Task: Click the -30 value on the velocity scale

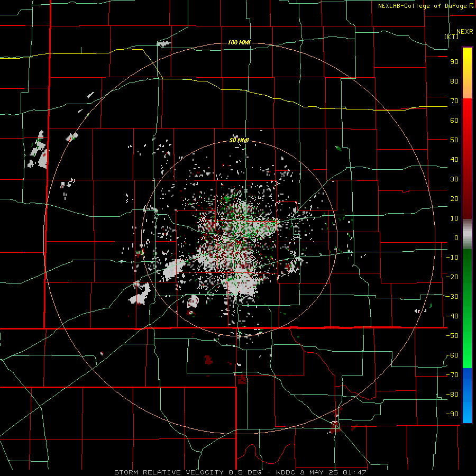Action: [x=452, y=297]
